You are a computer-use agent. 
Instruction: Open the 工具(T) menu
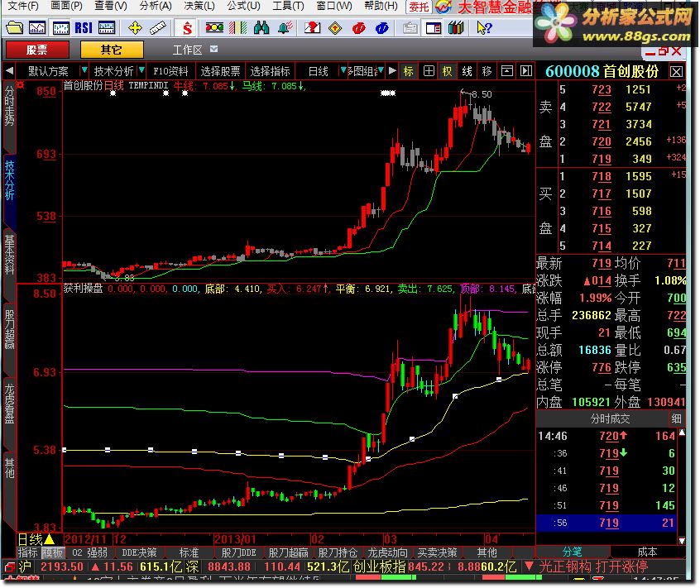288,6
